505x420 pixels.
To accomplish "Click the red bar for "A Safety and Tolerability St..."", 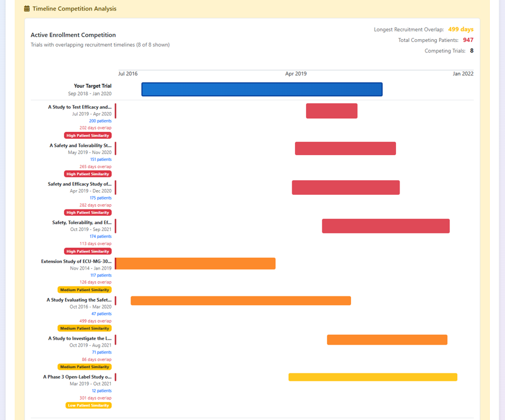I will (345, 148).
